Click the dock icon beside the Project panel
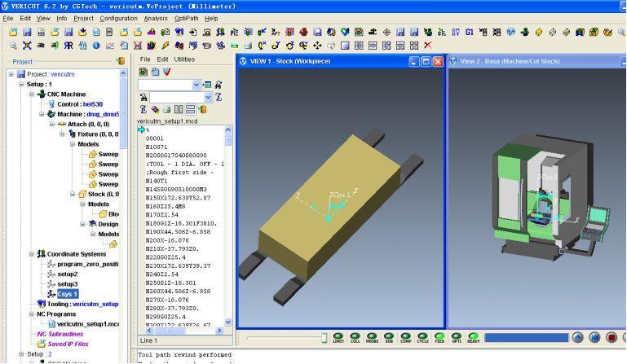This screenshot has height=364, width=627. 121,61
